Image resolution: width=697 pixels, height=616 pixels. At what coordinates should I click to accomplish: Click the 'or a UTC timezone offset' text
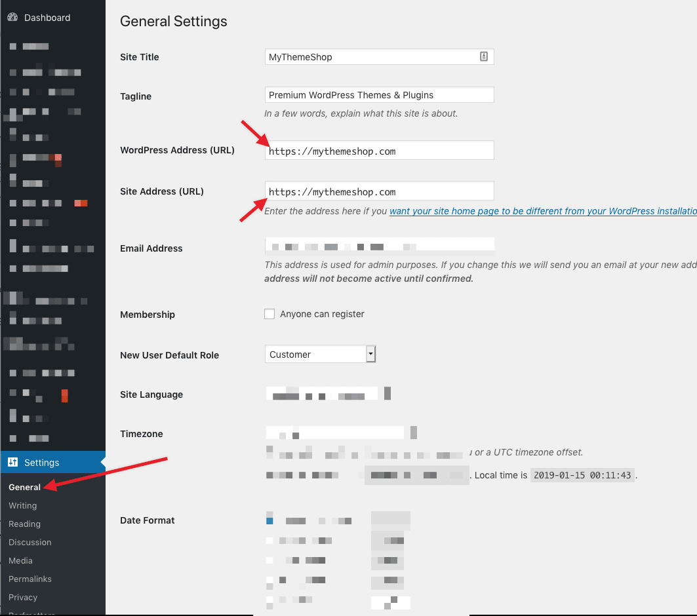click(x=527, y=452)
